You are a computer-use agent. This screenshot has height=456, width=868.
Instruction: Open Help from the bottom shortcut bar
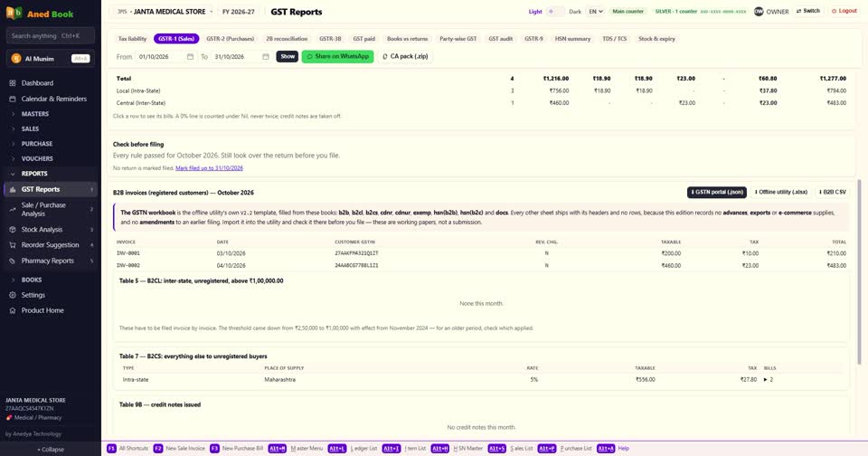tap(613, 449)
